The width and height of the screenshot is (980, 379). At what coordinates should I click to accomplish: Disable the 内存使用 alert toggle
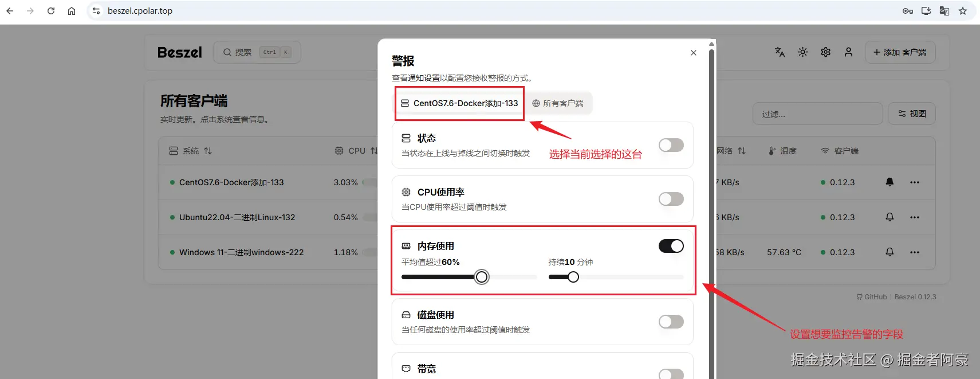671,246
